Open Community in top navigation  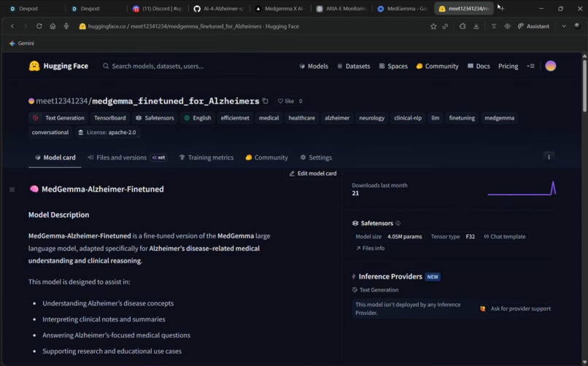click(437, 66)
